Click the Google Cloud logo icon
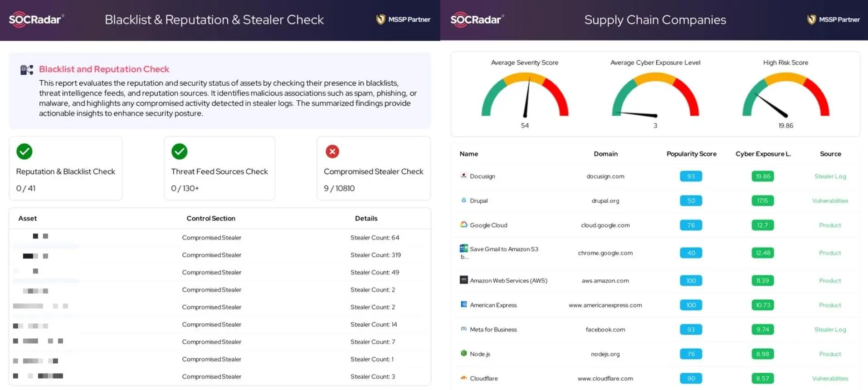The image size is (868, 390). coord(463,224)
